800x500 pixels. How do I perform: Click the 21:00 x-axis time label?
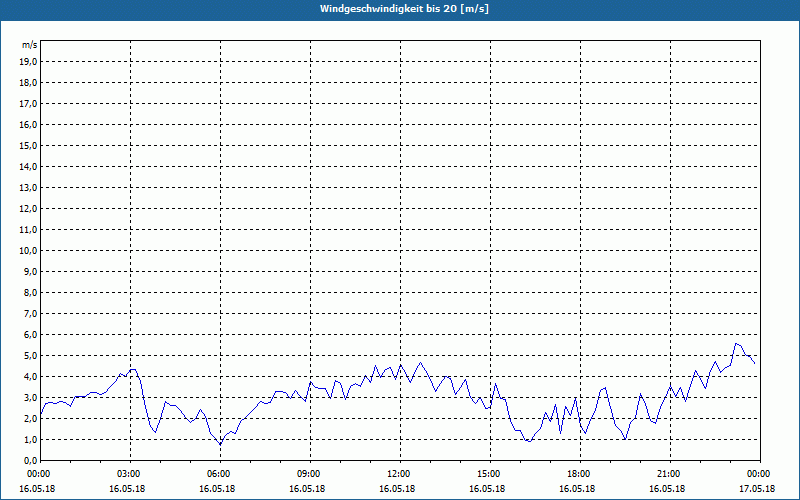(x=668, y=474)
